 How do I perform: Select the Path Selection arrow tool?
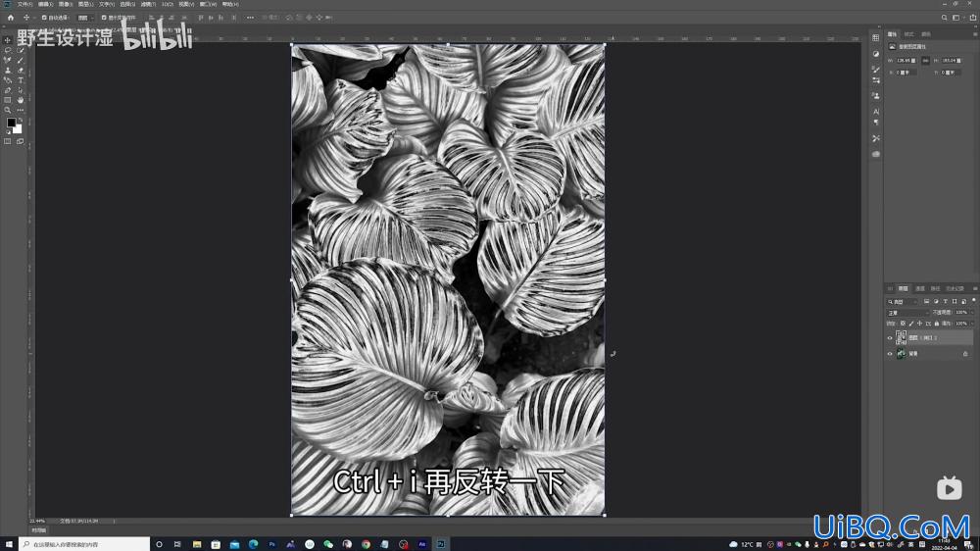(20, 90)
